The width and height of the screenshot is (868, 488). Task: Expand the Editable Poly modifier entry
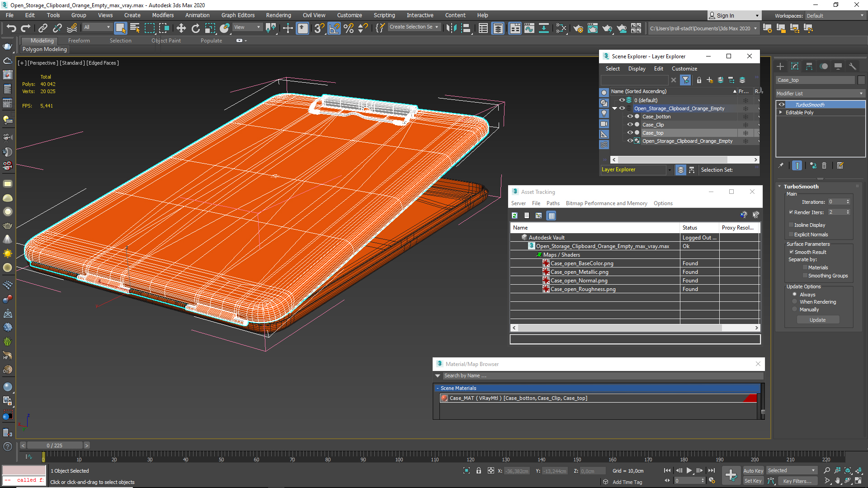click(781, 113)
